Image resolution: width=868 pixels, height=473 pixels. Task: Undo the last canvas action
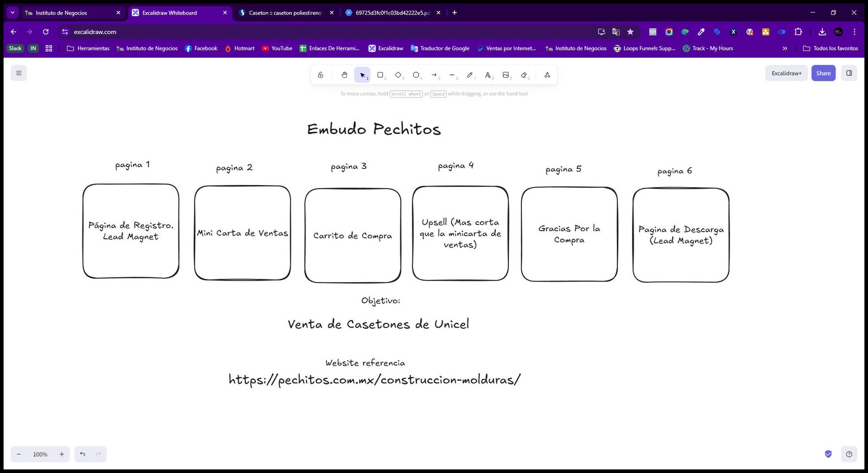tap(82, 454)
